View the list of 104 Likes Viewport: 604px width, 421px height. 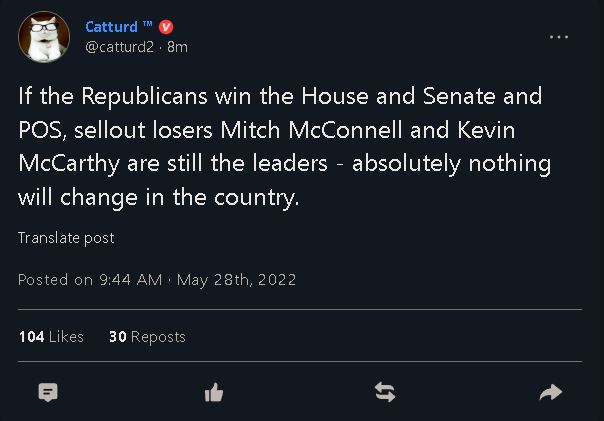pyautogui.click(x=51, y=337)
